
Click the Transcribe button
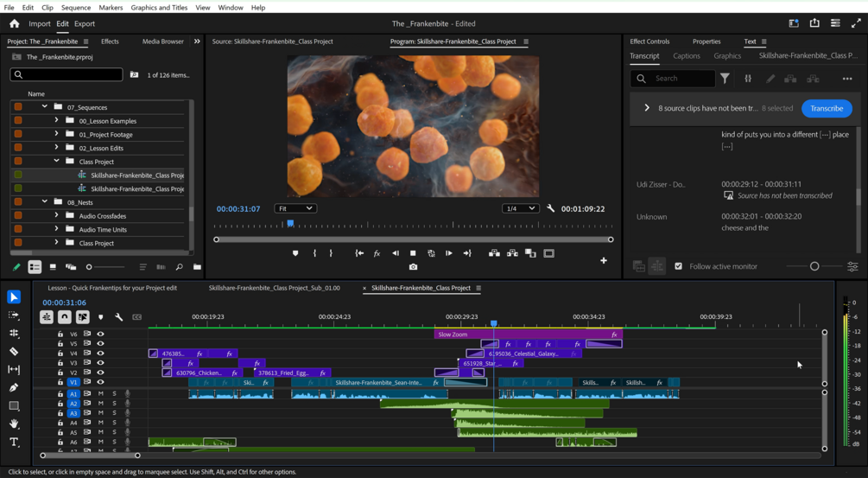tap(827, 109)
